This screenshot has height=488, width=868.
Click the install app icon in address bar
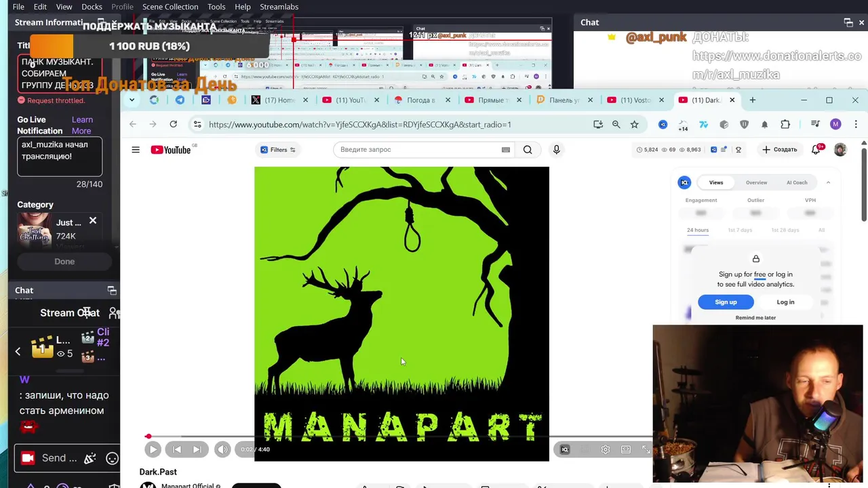coord(598,125)
